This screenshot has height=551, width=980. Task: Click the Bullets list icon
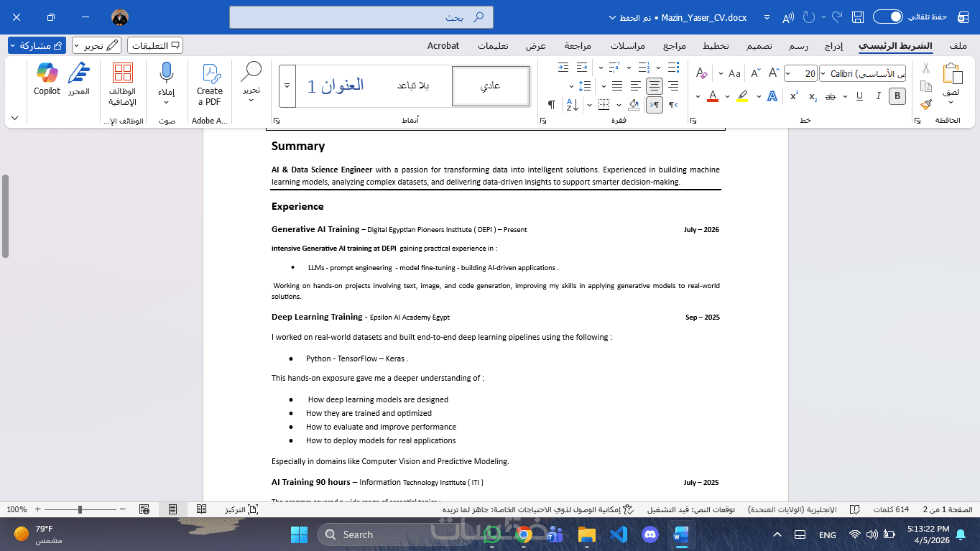673,68
